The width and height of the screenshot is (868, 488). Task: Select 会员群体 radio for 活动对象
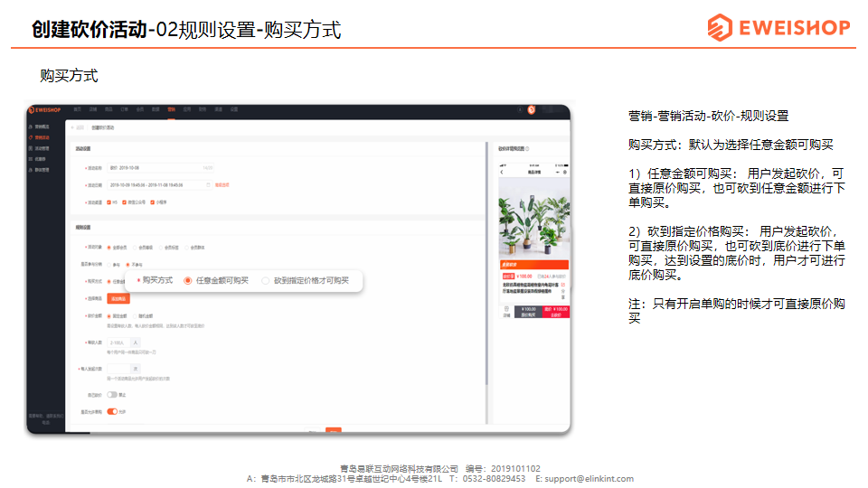point(187,248)
